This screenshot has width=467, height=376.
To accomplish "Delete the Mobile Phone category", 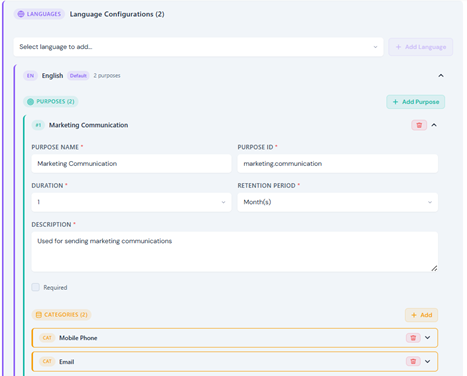I will point(413,338).
